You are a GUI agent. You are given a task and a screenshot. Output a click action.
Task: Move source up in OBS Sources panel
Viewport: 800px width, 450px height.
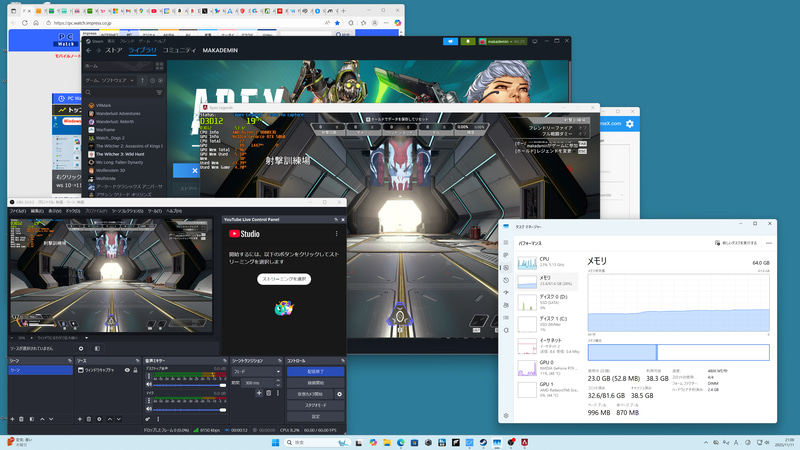tap(110, 419)
